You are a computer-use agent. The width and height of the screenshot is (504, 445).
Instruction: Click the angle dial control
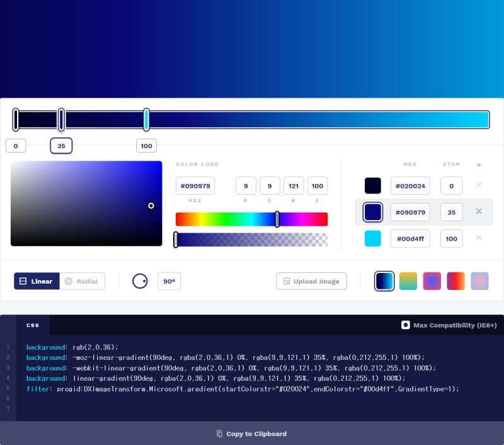pyautogui.click(x=140, y=281)
